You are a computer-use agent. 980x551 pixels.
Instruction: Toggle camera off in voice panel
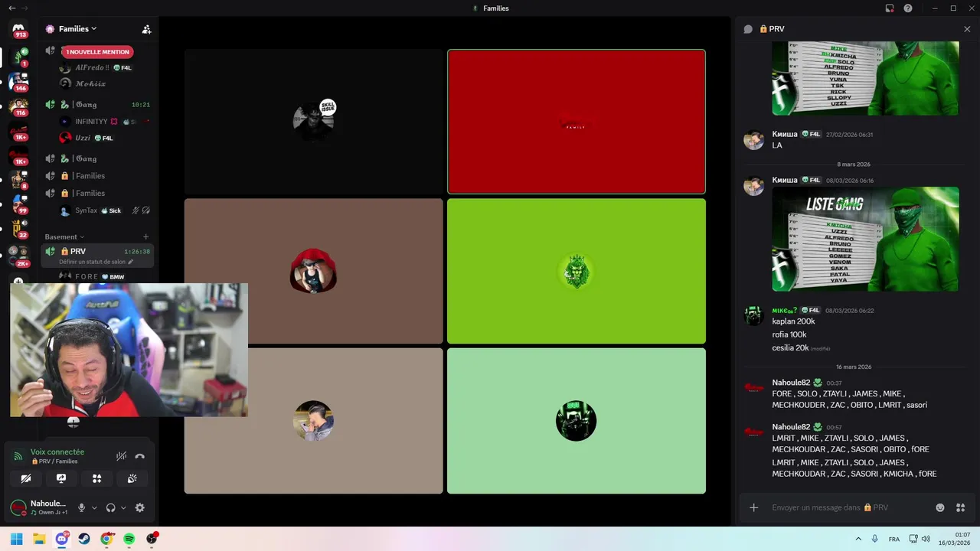(26, 478)
